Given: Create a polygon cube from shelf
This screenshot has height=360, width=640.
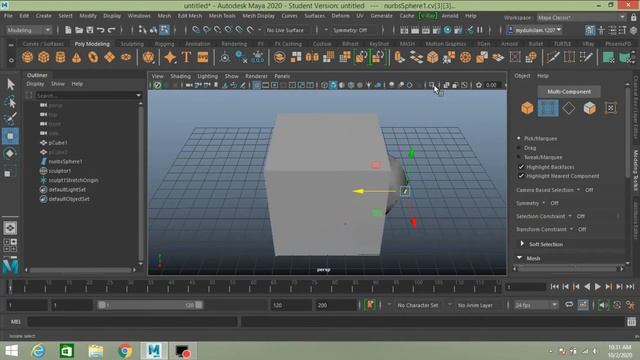Looking at the screenshot, I should [44, 57].
